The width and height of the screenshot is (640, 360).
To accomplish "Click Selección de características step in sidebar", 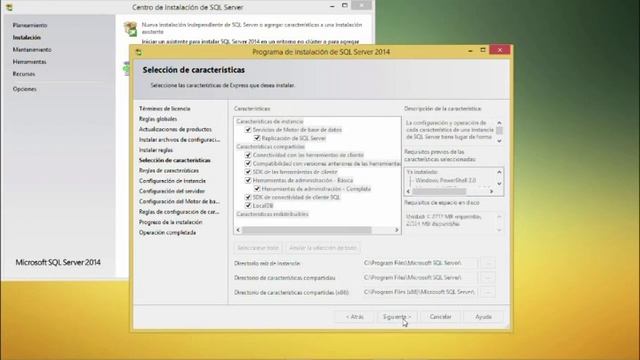I will coord(175,160).
